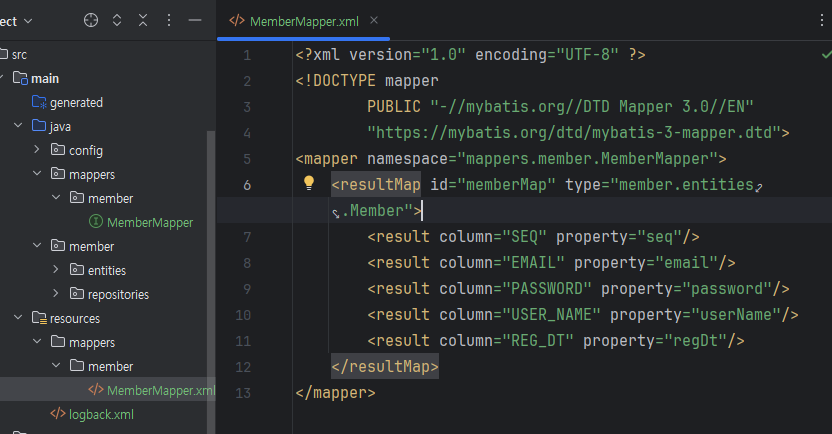Close the MemberMapper.xml tab
The image size is (832, 434).
374,20
